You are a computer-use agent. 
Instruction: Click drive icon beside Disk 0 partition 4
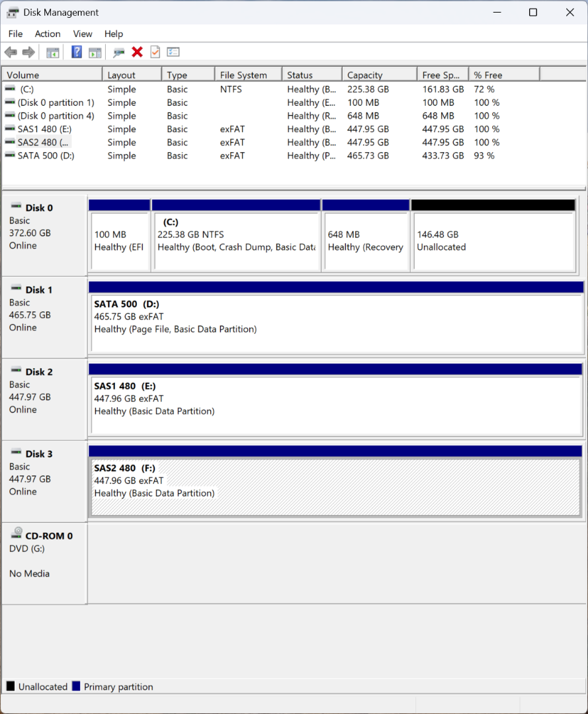pos(9,115)
